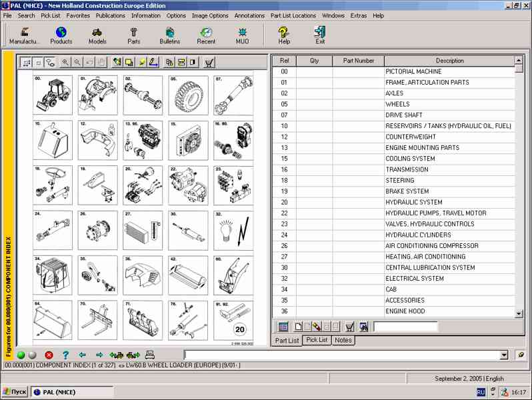Click the shopping cart icon below parts list
Image resolution: width=532 pixels, height=400 pixels.
[x=349, y=327]
